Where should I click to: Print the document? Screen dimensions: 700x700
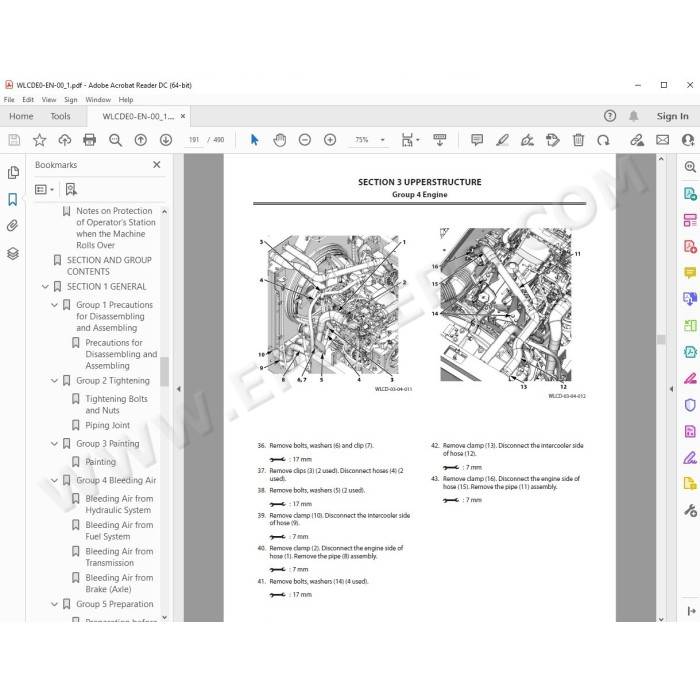(x=90, y=140)
